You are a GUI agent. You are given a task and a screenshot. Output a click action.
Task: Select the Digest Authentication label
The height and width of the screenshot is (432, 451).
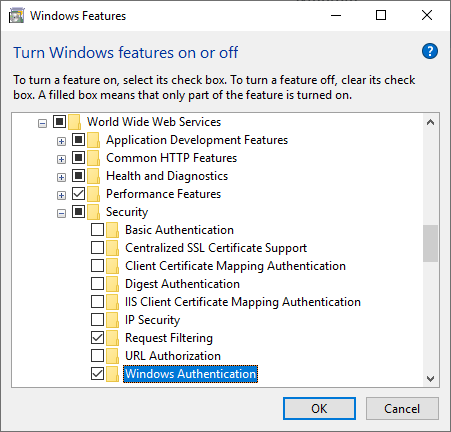click(x=182, y=284)
